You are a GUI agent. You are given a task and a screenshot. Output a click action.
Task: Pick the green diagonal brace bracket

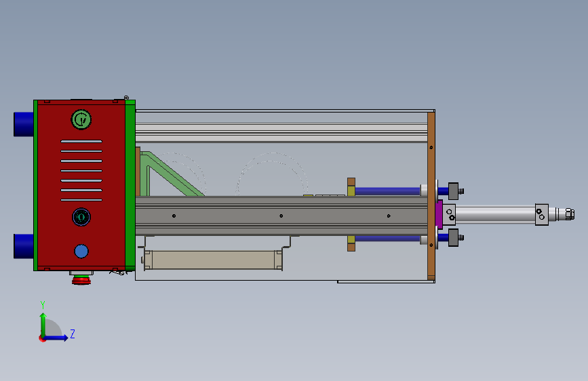(172, 174)
